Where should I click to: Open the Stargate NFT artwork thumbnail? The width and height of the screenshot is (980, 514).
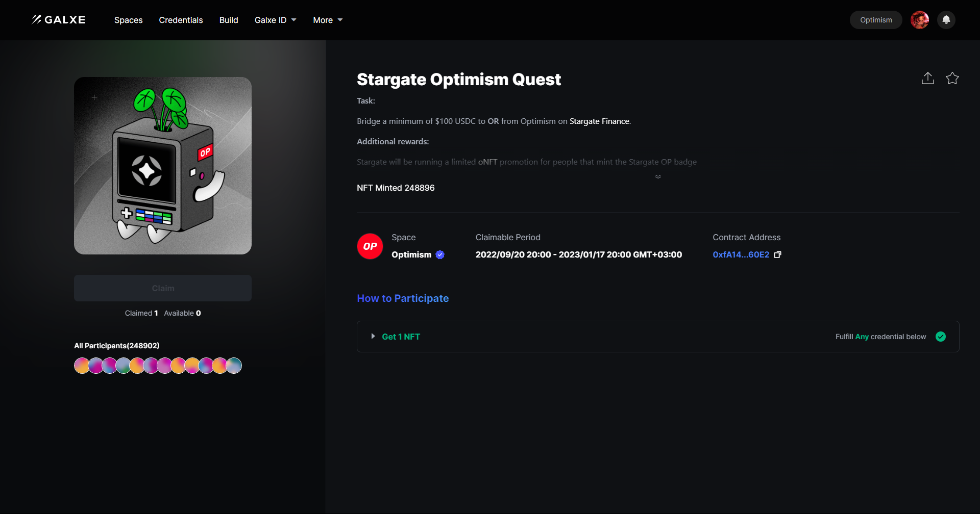tap(163, 166)
